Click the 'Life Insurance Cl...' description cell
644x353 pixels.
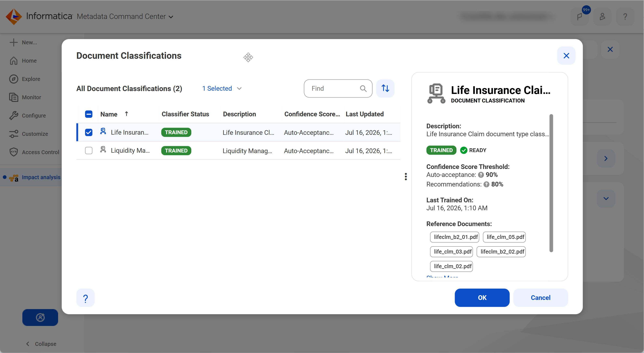(x=248, y=132)
